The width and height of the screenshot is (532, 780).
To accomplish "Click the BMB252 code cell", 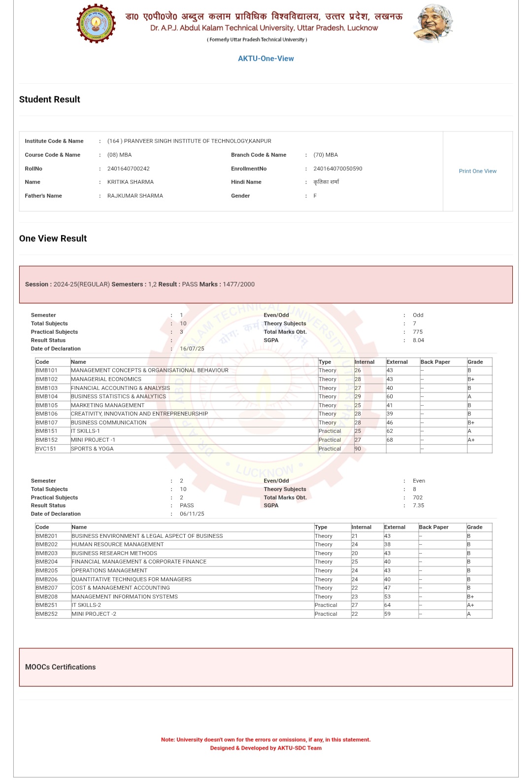I will click(x=53, y=614).
